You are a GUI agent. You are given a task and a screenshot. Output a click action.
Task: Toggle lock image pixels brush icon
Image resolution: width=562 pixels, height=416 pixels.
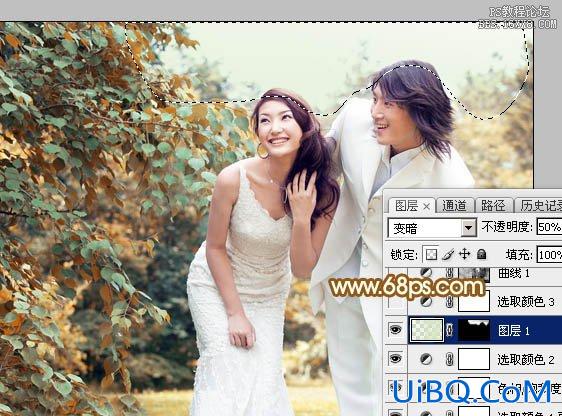click(448, 255)
